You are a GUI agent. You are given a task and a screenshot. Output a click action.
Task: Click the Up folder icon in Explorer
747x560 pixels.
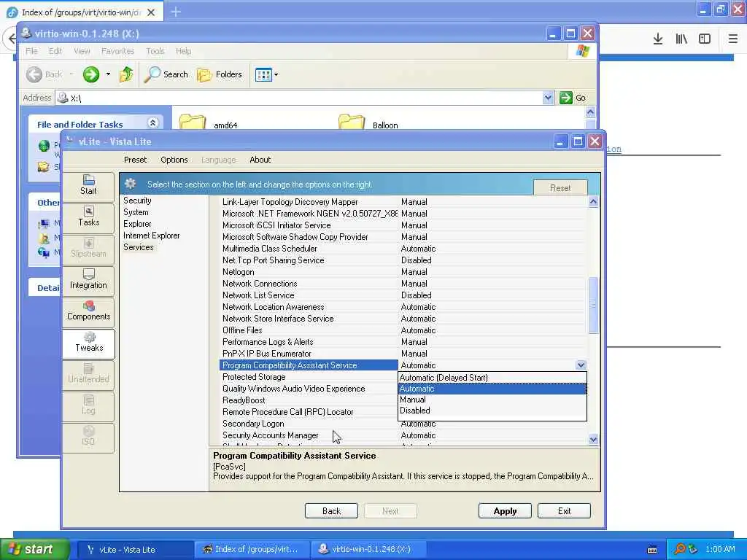pyautogui.click(x=126, y=74)
